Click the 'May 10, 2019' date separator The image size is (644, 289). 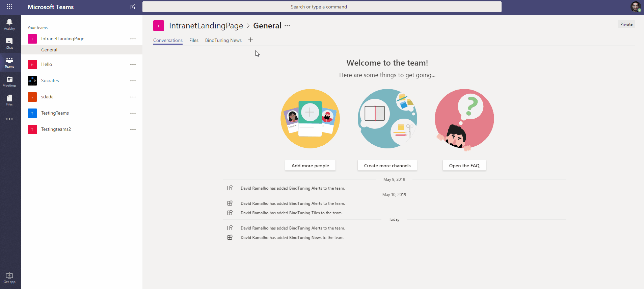394,195
